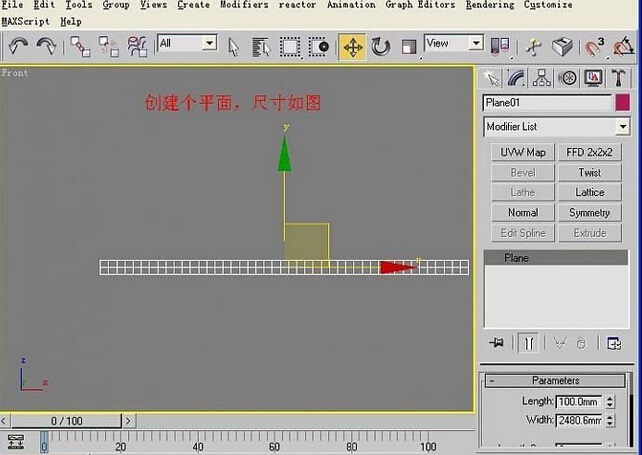Open the Group menu

click(116, 5)
